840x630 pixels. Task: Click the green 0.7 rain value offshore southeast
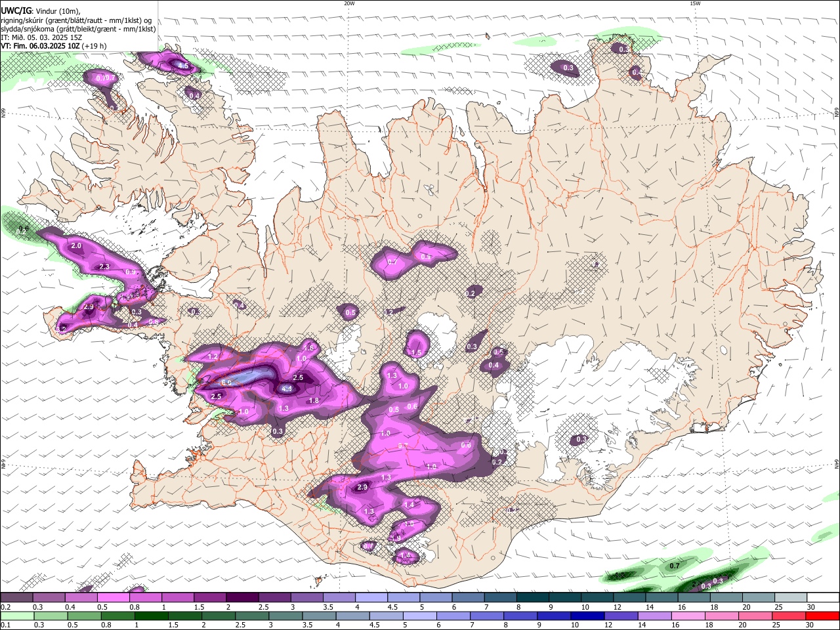(x=674, y=566)
